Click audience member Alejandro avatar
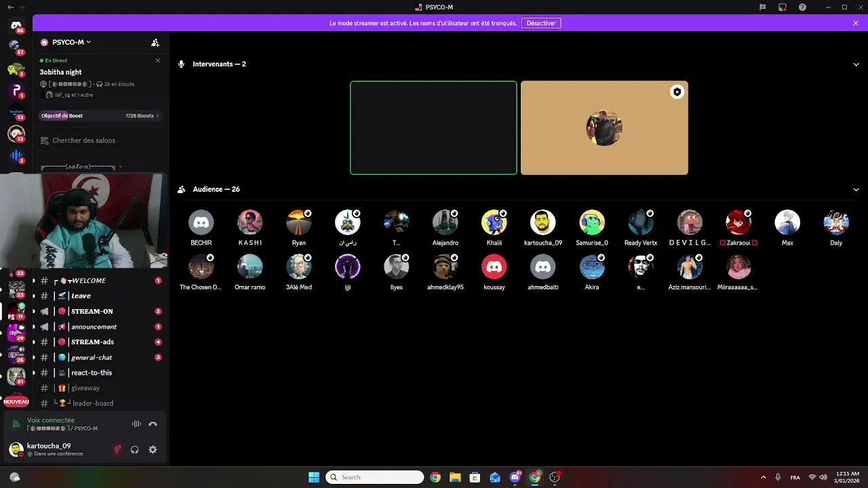Screen dimensions: 868x488 (446, 222)
